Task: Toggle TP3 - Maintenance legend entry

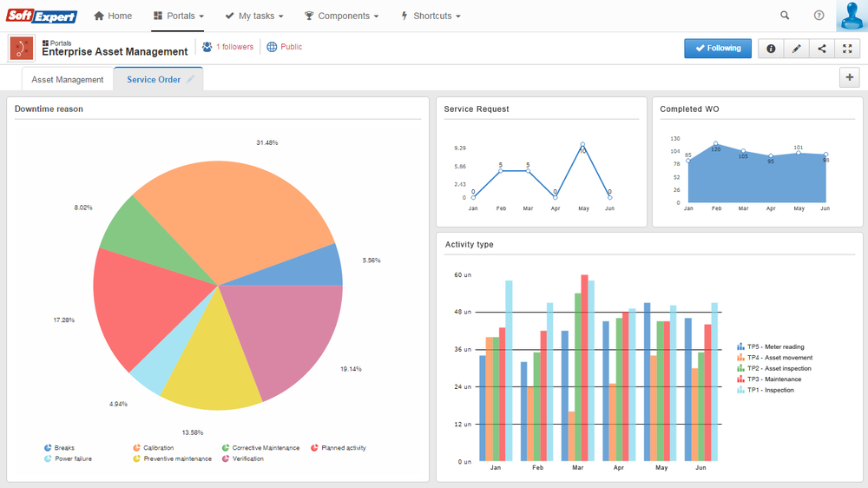Action: (x=769, y=379)
